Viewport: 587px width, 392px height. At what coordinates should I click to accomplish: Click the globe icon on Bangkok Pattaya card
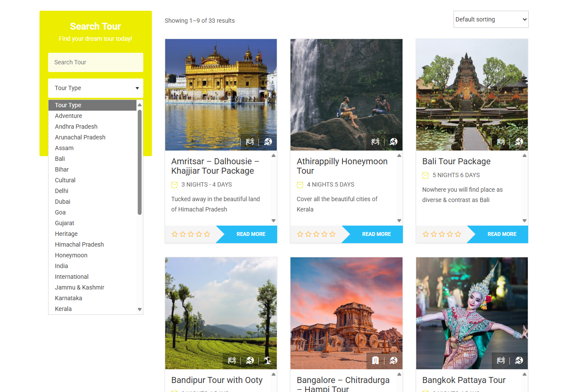[519, 360]
